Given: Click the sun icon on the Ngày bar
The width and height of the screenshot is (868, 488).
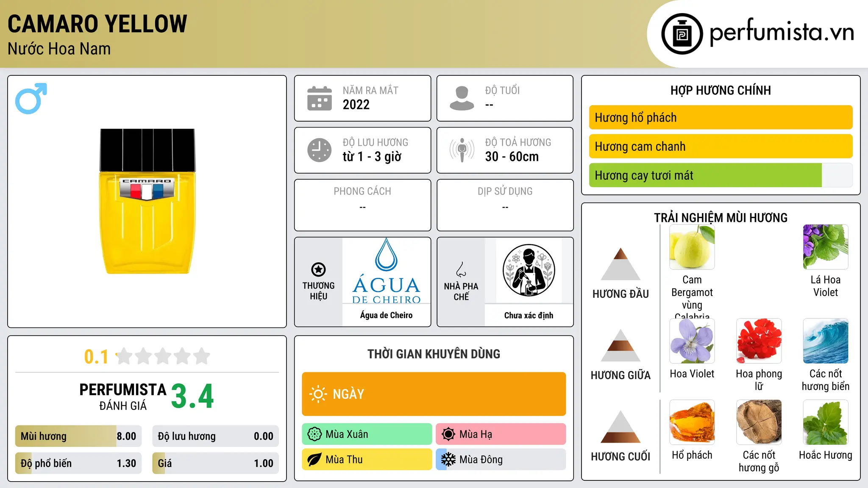Looking at the screenshot, I should tap(318, 394).
